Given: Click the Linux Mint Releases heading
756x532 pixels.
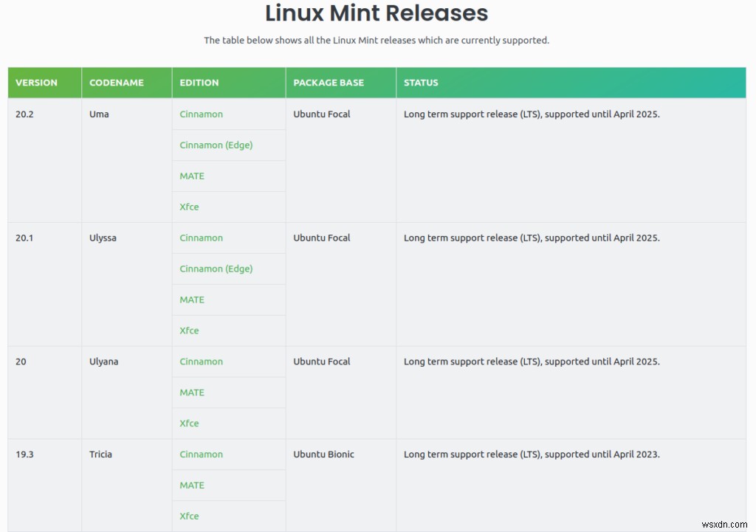Looking at the screenshot, I should click(x=377, y=13).
